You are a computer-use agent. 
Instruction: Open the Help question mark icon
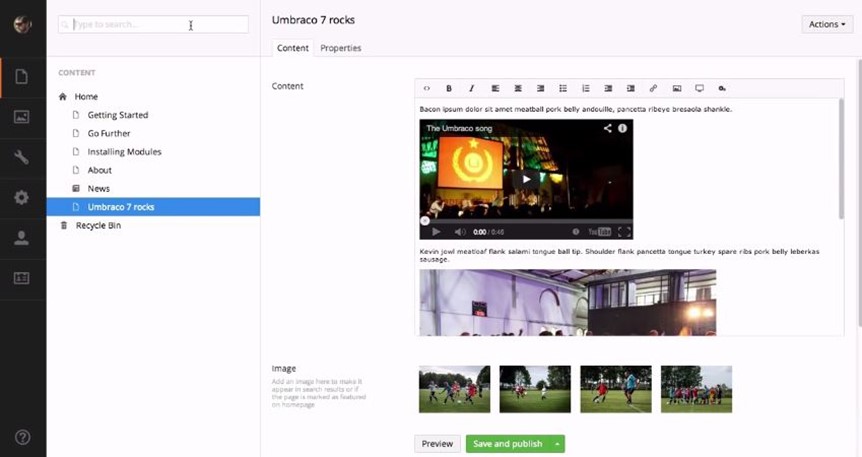(x=23, y=437)
